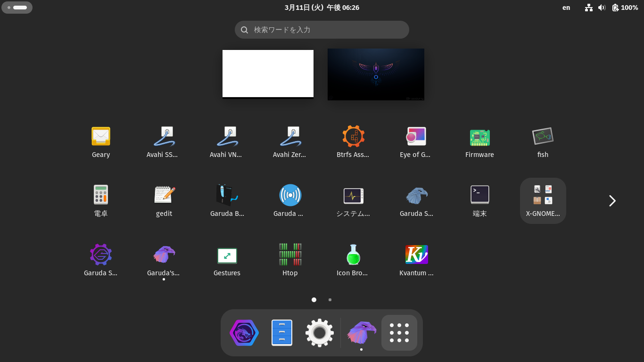This screenshot has height=362, width=644.
Task: Open the Geary mail app
Action: 101,142
